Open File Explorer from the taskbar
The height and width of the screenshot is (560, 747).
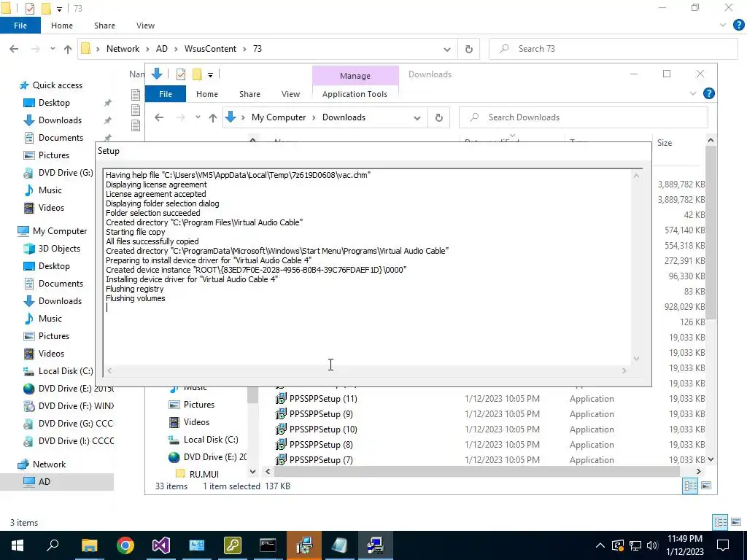click(x=89, y=545)
